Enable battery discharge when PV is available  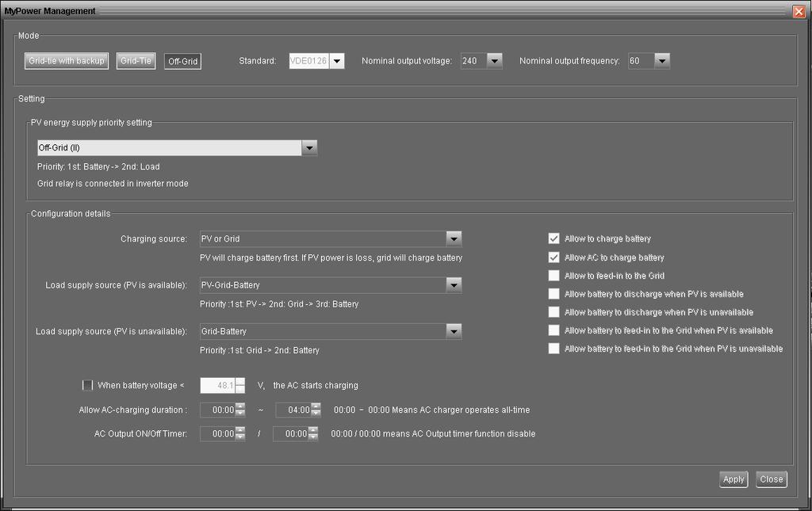point(553,294)
